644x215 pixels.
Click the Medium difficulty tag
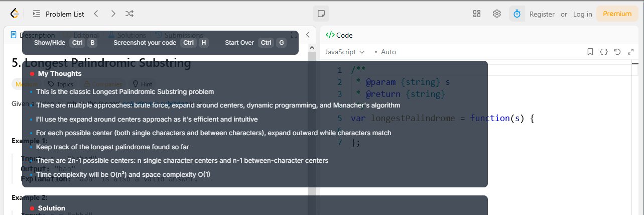coord(27,84)
